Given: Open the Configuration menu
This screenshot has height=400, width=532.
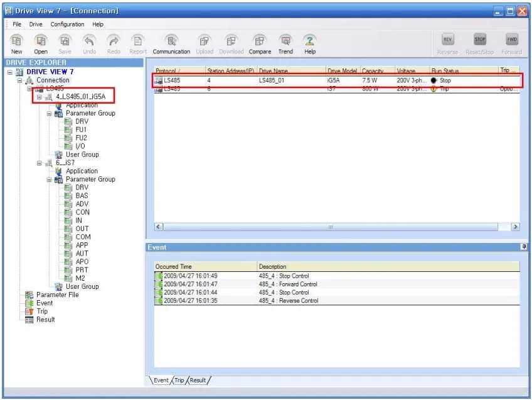Looking at the screenshot, I should pos(67,24).
